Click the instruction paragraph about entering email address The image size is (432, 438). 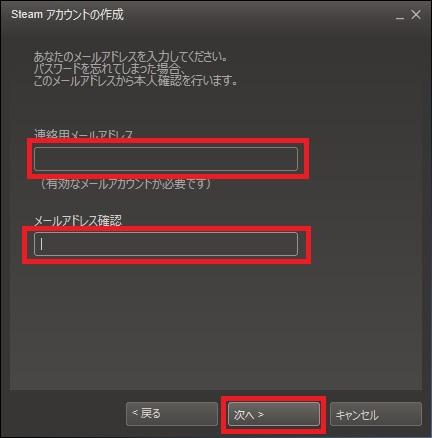(135, 69)
